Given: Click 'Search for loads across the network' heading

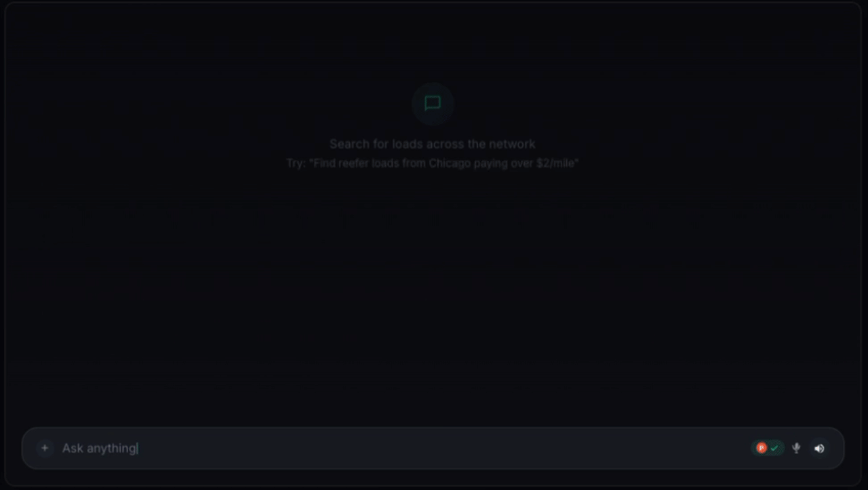Looking at the screenshot, I should 433,144.
